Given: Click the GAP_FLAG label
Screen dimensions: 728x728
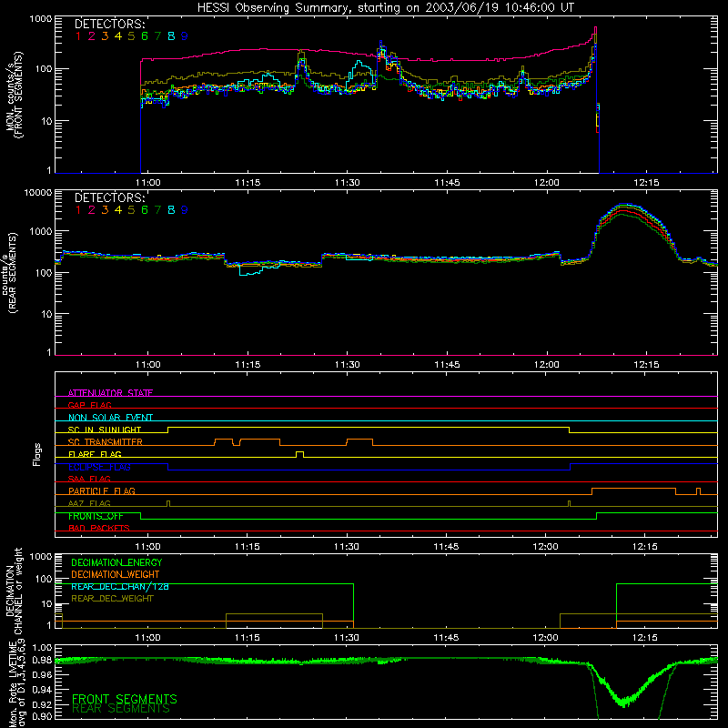Looking at the screenshot, I should click(89, 405).
